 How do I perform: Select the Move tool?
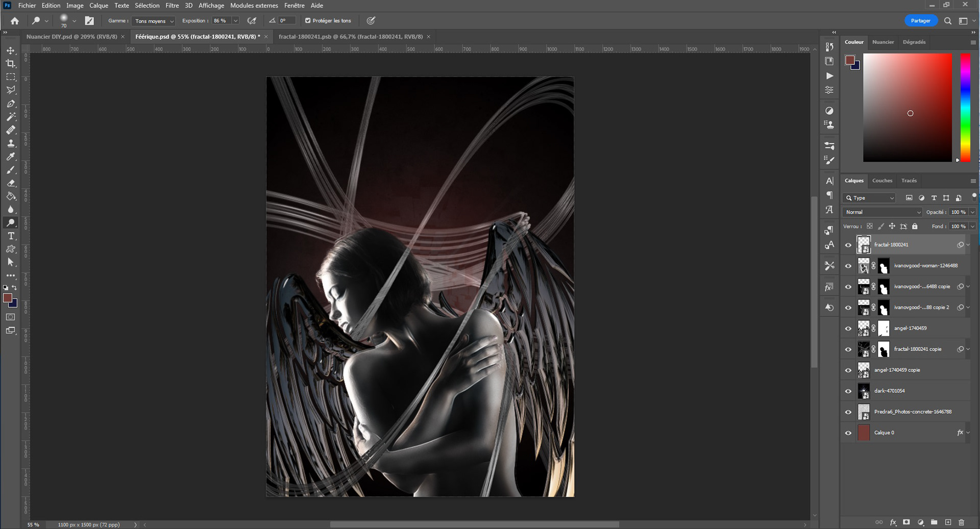tap(11, 51)
